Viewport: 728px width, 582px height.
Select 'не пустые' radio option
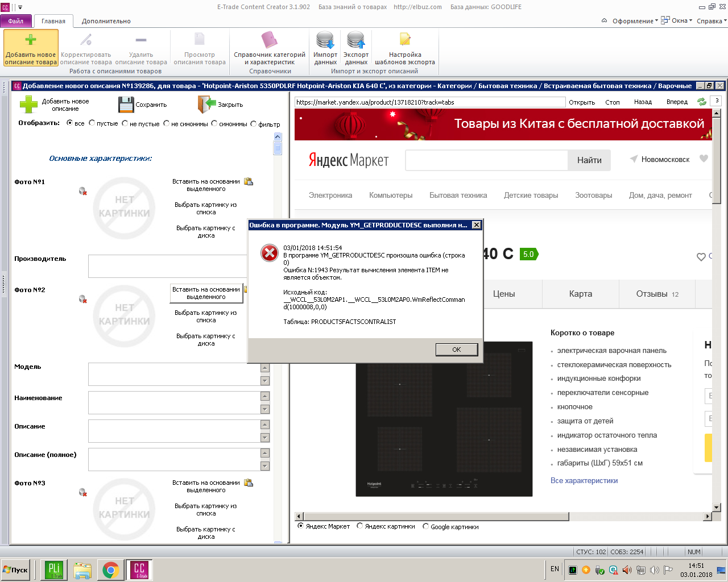pyautogui.click(x=125, y=123)
